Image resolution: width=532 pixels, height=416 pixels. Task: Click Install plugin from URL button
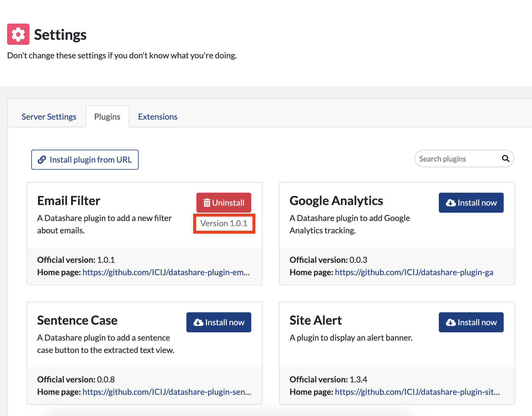[85, 160]
